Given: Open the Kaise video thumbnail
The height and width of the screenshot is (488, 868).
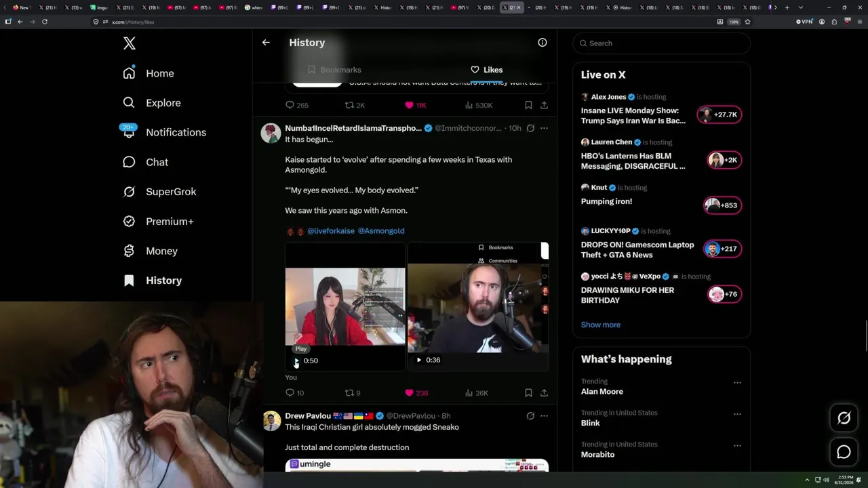Looking at the screenshot, I should coord(345,306).
